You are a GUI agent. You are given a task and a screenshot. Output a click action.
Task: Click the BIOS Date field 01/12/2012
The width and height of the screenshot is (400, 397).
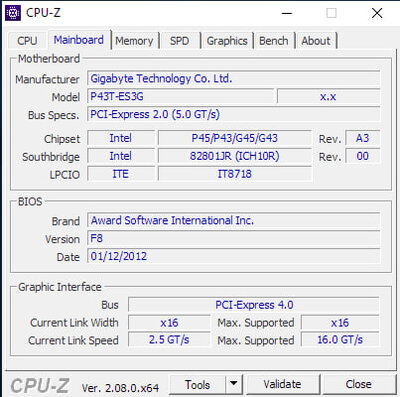pyautogui.click(x=234, y=256)
